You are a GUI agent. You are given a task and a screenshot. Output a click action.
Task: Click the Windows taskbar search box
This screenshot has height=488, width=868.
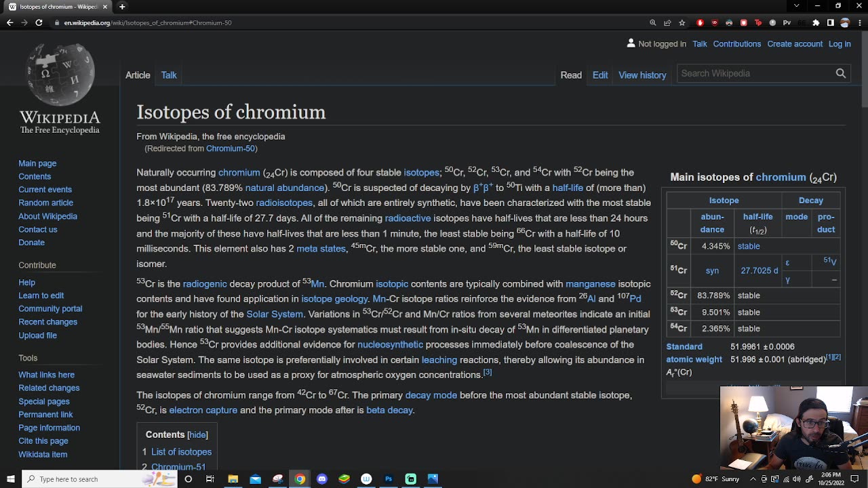(99, 479)
